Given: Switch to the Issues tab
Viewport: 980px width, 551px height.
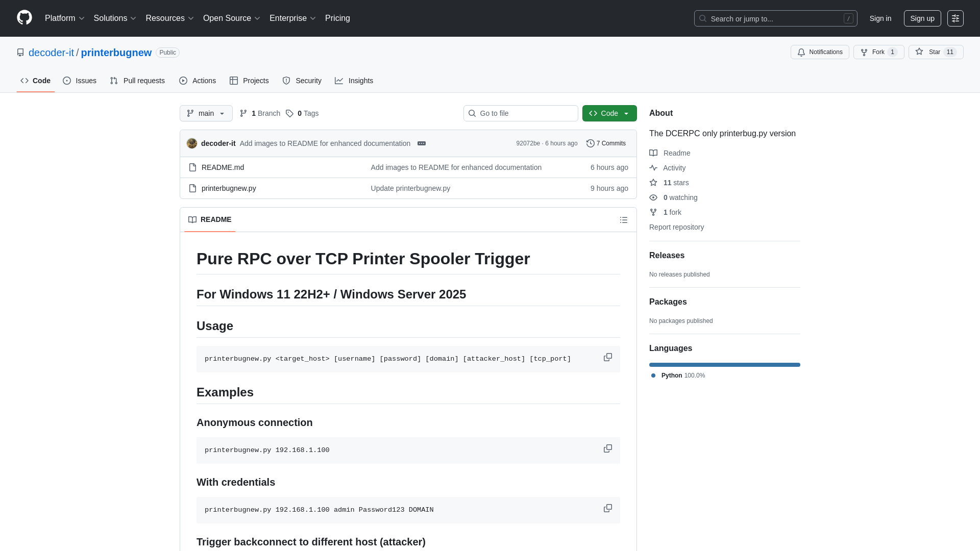Looking at the screenshot, I should 80,81.
